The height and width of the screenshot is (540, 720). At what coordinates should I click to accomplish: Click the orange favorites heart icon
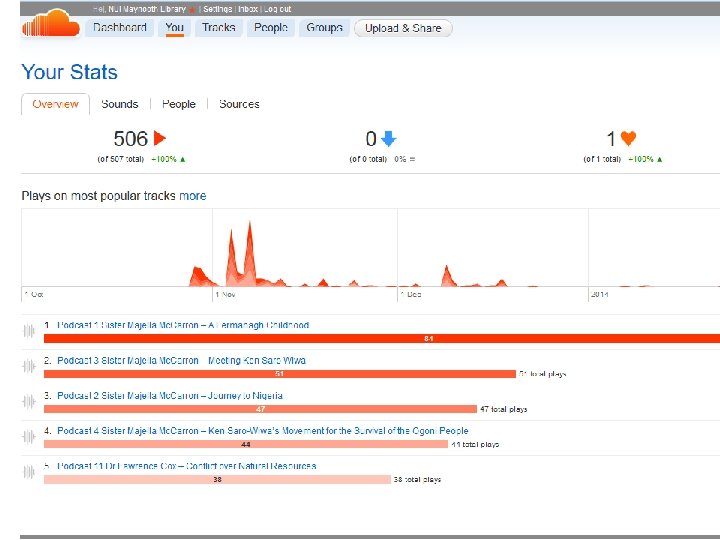point(628,138)
